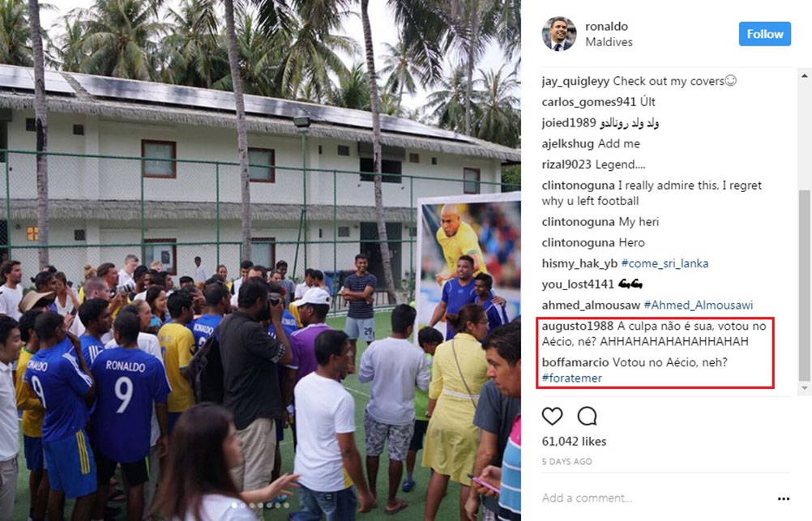Open the ronaldo username link
The height and width of the screenshot is (521, 812).
606,26
